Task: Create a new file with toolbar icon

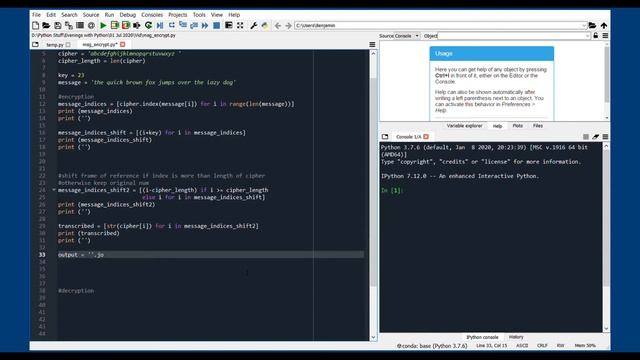Action: (x=36, y=25)
